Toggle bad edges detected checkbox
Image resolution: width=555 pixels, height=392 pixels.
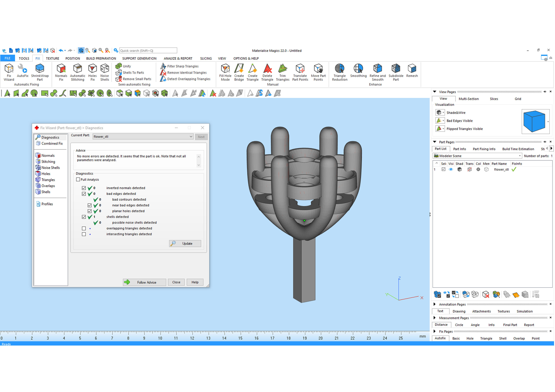pos(84,194)
